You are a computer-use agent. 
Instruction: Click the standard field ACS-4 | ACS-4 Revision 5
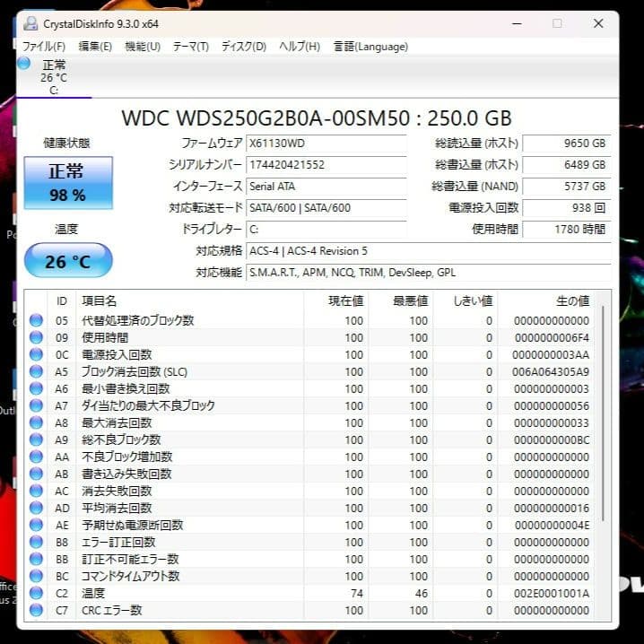(x=429, y=251)
